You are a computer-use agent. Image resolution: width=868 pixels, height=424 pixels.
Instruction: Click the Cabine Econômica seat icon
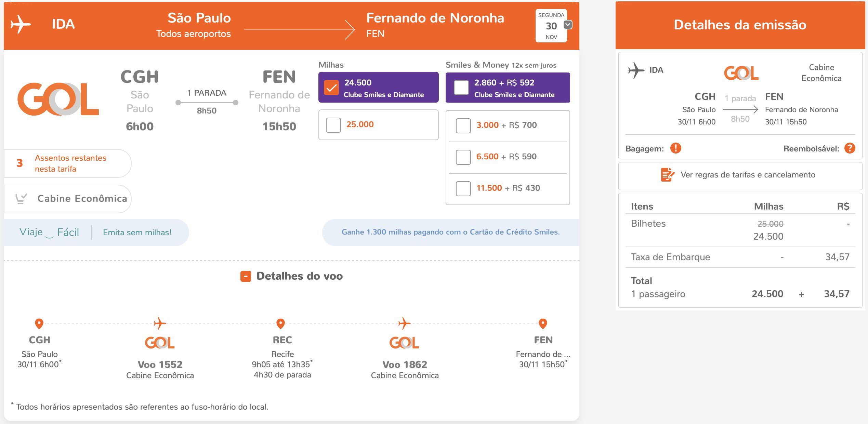coord(21,199)
